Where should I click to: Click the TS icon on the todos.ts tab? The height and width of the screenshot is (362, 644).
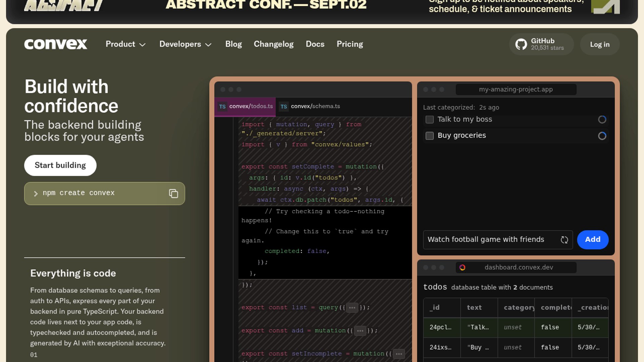[222, 107]
